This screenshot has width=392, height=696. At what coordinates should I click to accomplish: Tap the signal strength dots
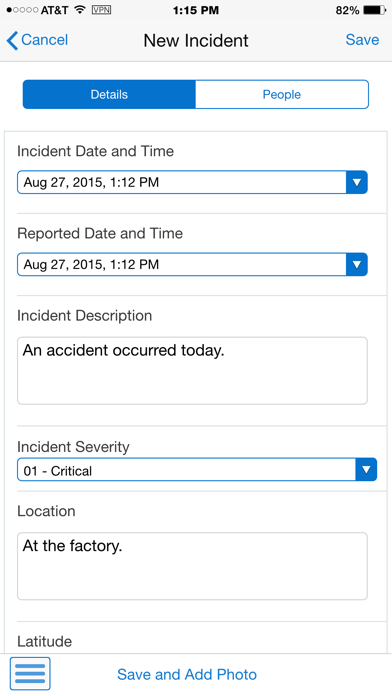[22, 10]
